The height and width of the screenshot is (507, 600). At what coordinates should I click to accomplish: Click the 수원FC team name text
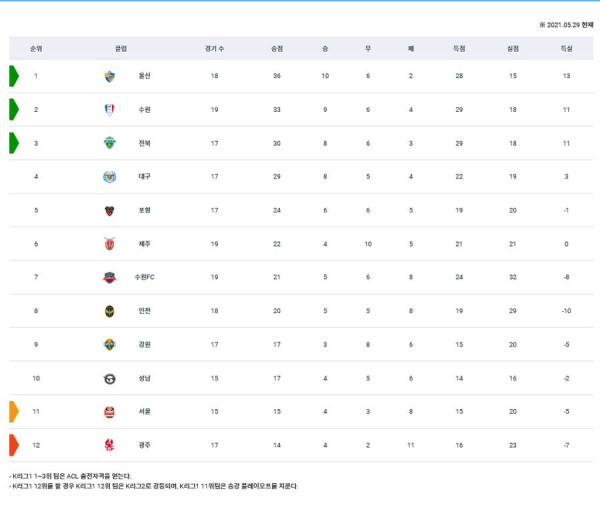tap(146, 278)
